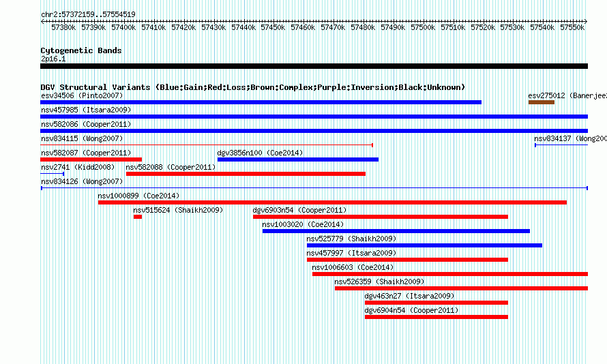Open the nsv582086 (Cooper2011) label

coord(86,124)
